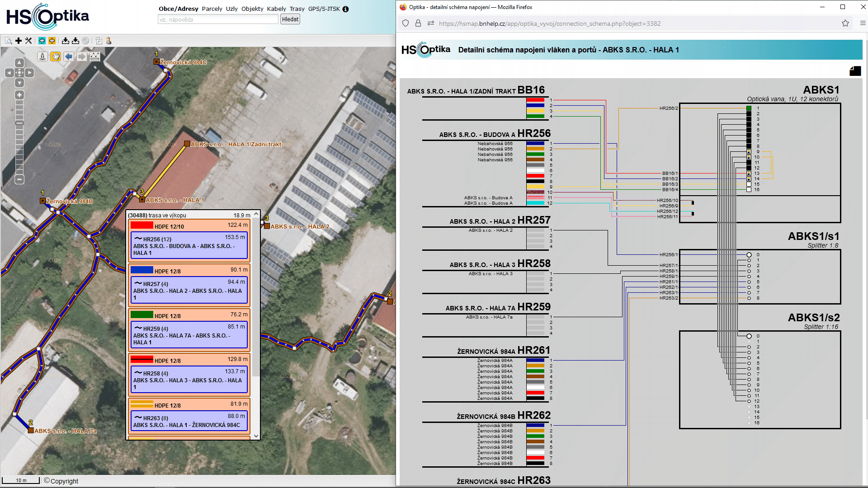Zoom out with the map minus button
Image resolution: width=868 pixels, height=488 pixels.
[19, 179]
